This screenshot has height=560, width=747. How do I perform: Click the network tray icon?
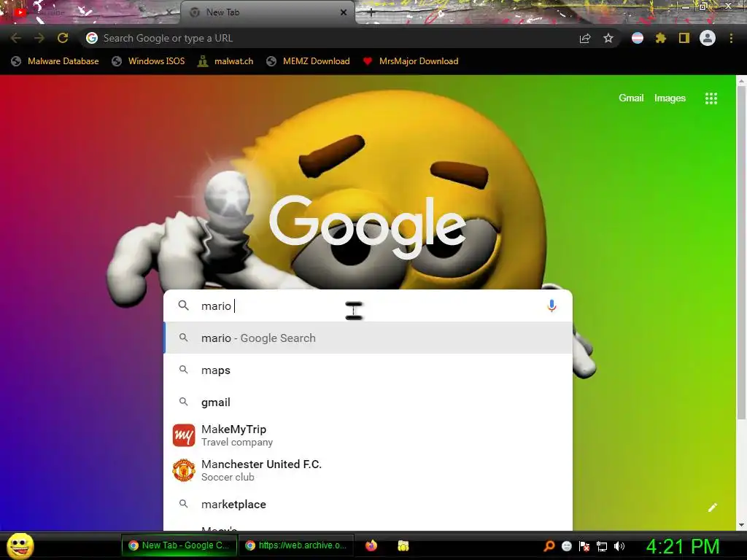(x=602, y=546)
